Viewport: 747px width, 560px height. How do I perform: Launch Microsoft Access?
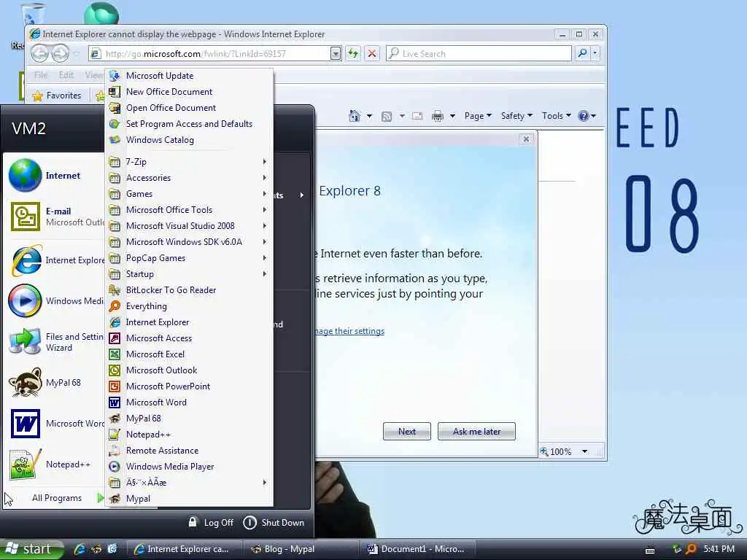click(x=189, y=338)
